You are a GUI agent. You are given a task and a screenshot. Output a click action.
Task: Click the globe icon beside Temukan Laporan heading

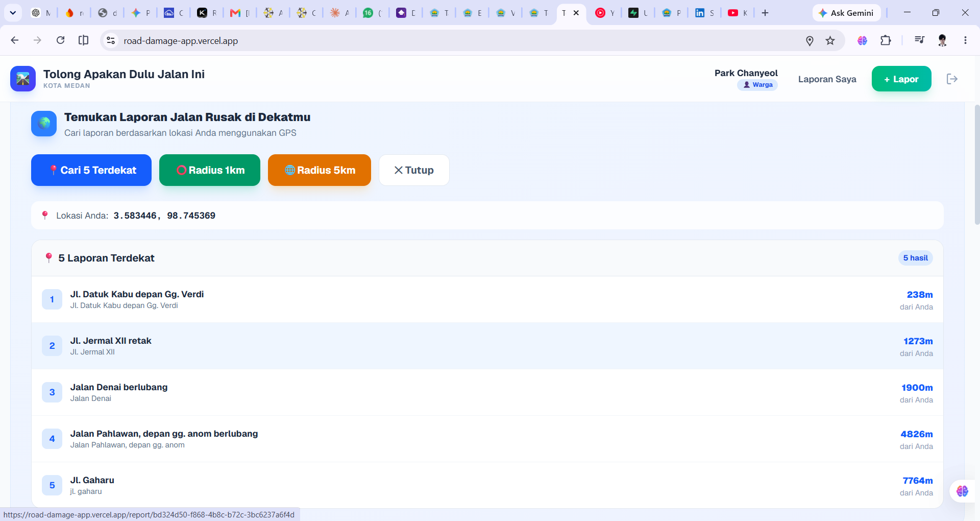coord(44,124)
